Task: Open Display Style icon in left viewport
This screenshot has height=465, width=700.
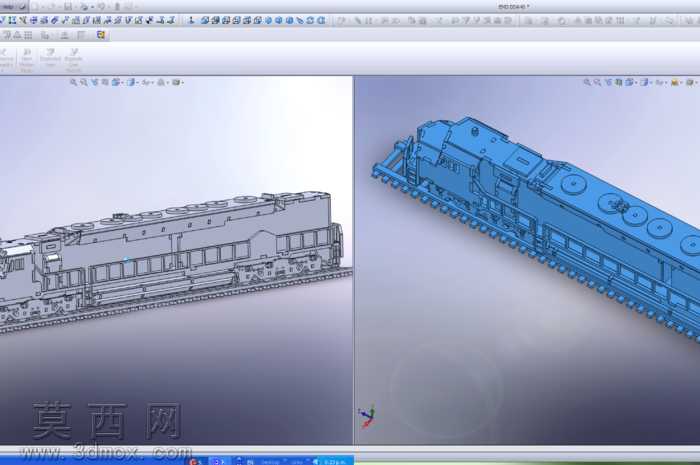Action: click(130, 83)
